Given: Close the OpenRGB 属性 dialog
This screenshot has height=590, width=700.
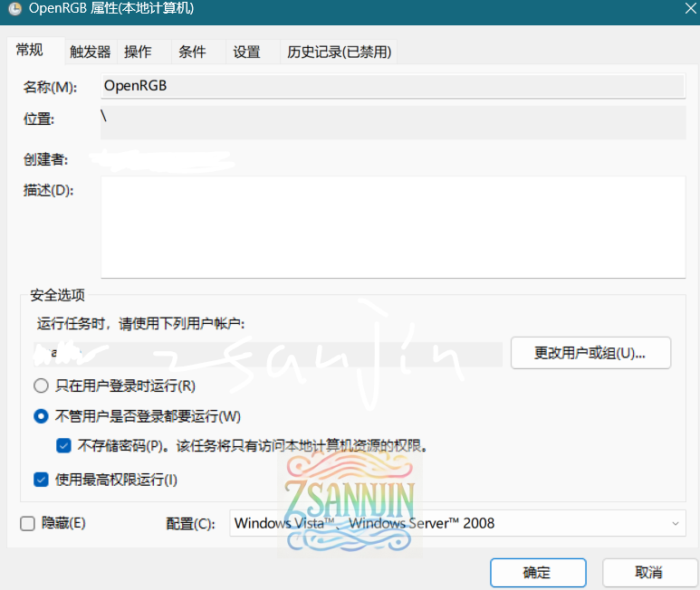Looking at the screenshot, I should coord(691,8).
